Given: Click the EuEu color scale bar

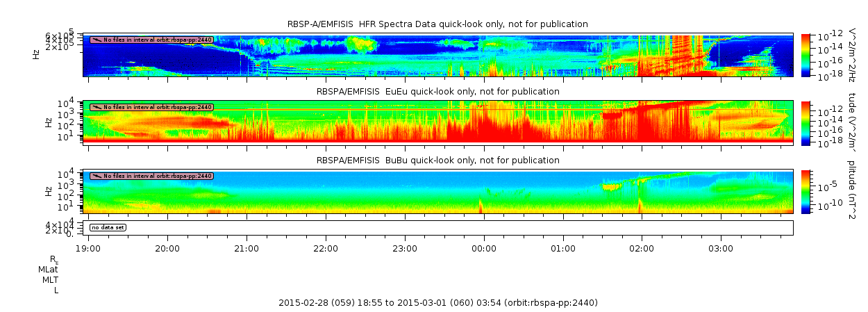Looking at the screenshot, I should [806, 122].
